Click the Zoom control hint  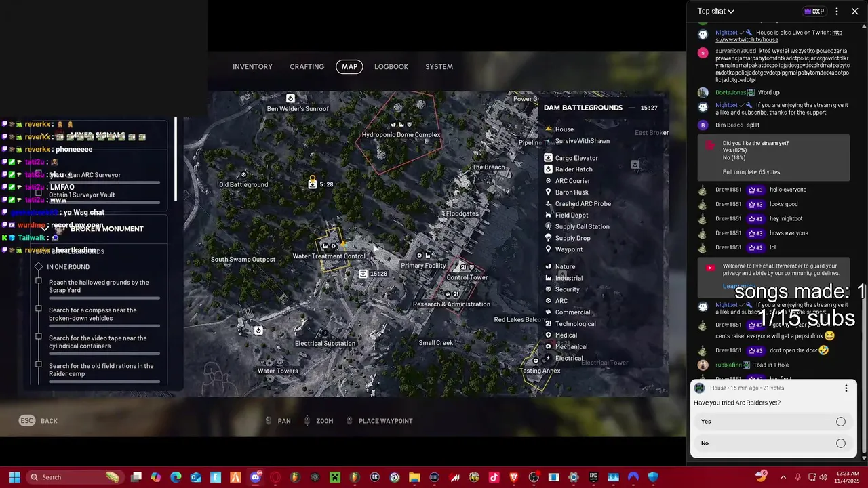click(318, 421)
